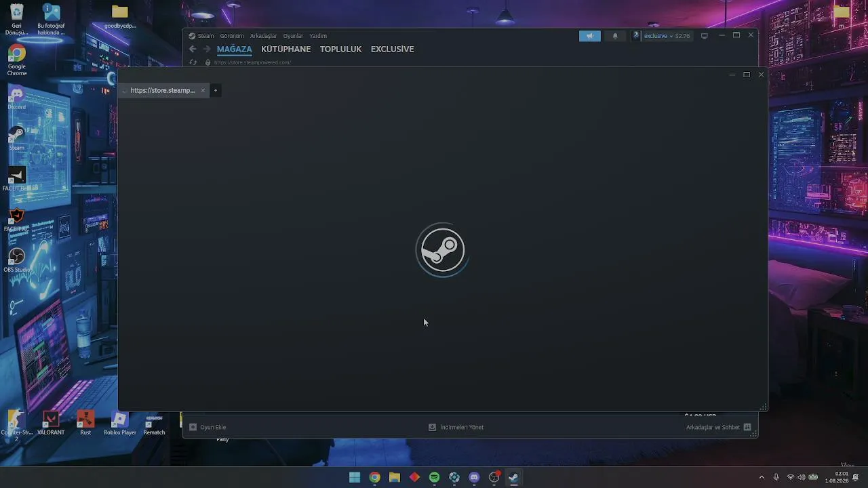The image size is (868, 488).
Task: Select the goodbyedp folder on desktop
Action: pos(120,17)
